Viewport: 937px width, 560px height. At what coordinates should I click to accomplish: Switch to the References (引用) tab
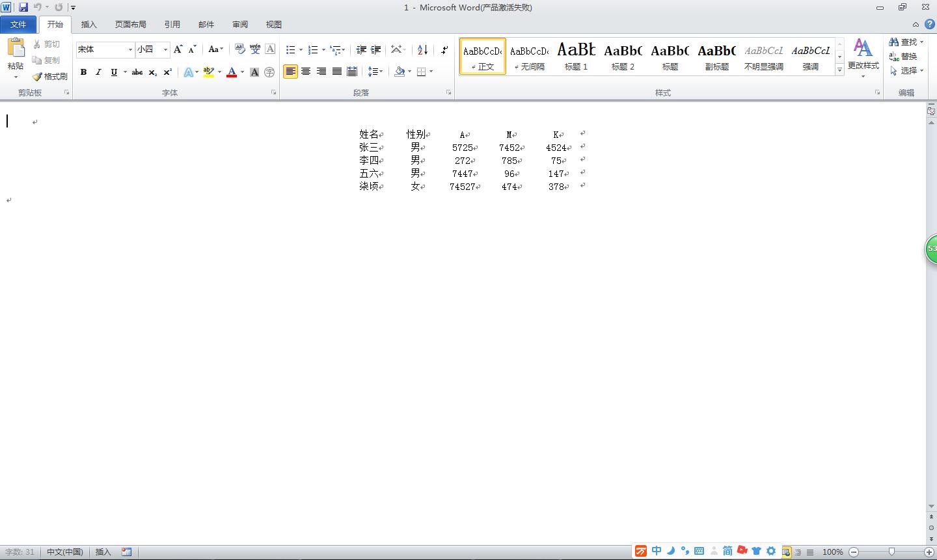pyautogui.click(x=172, y=25)
